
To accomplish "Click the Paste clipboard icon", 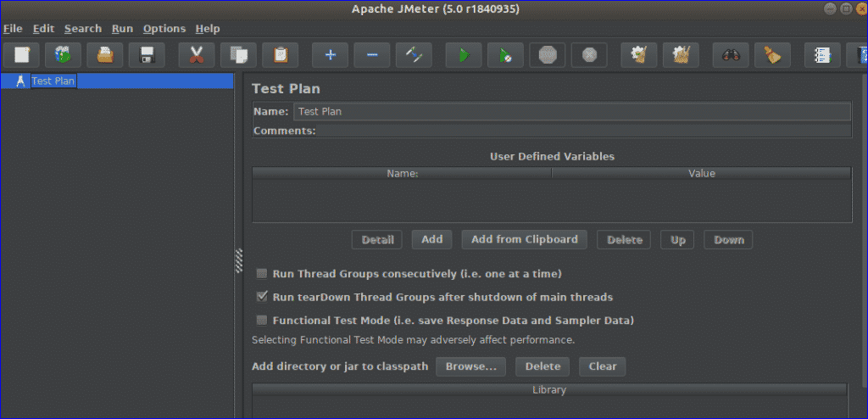I will point(280,55).
